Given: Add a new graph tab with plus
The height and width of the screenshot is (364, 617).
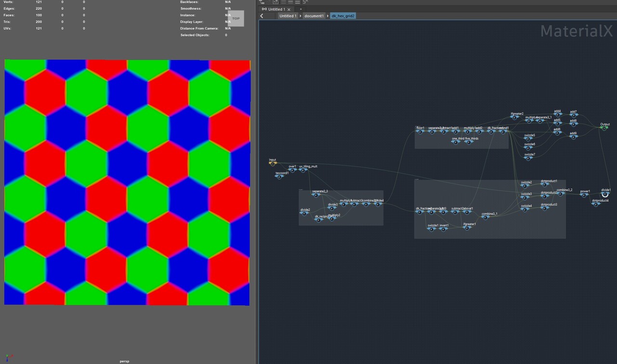Looking at the screenshot, I should point(300,9).
